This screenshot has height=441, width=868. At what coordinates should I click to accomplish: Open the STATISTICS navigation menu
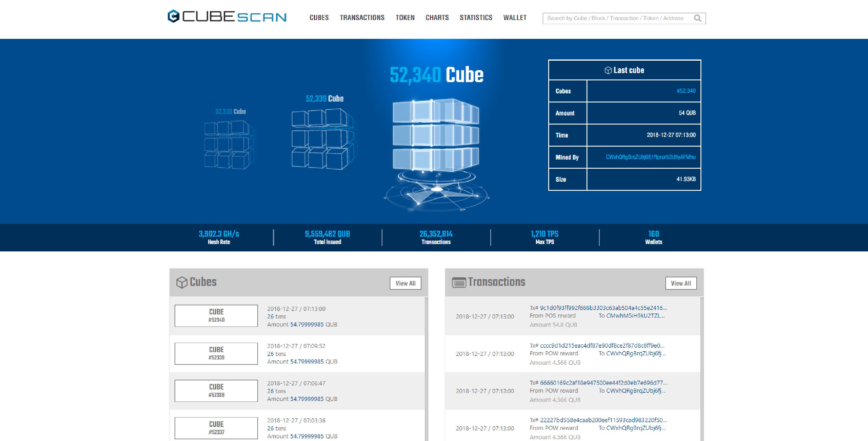[476, 18]
